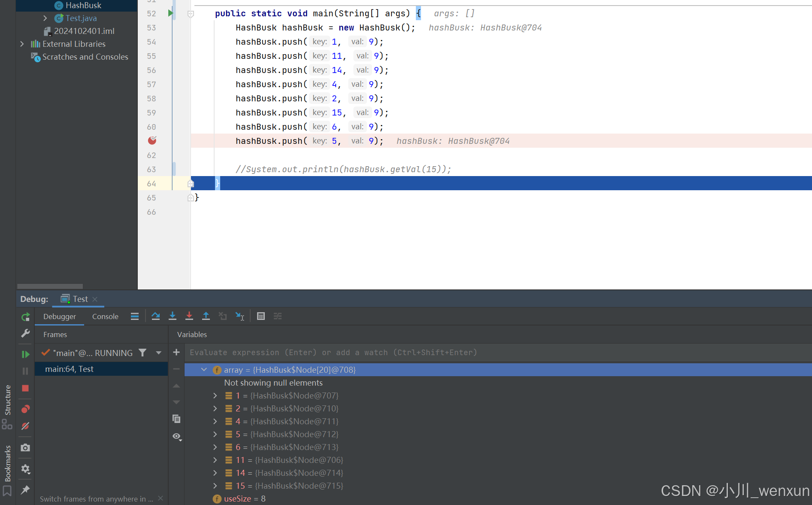The image size is (812, 505).
Task: Click the fold end marker on line 65
Action: pos(191,198)
